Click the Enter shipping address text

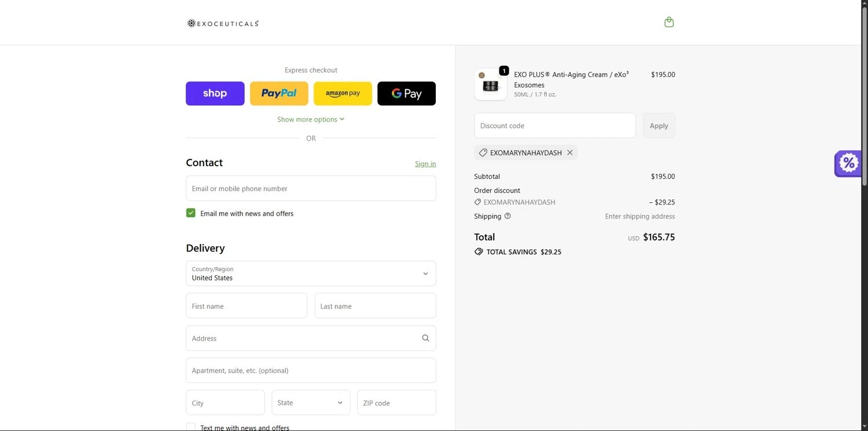[x=640, y=216]
